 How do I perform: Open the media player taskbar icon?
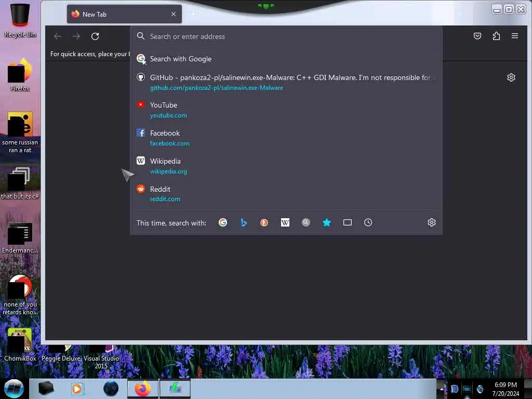[x=77, y=389]
